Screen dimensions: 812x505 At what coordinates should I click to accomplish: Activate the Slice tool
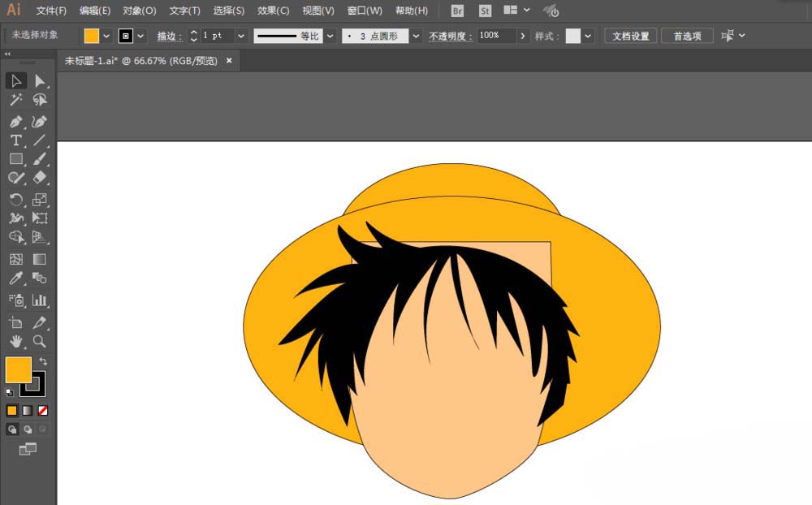(40, 322)
